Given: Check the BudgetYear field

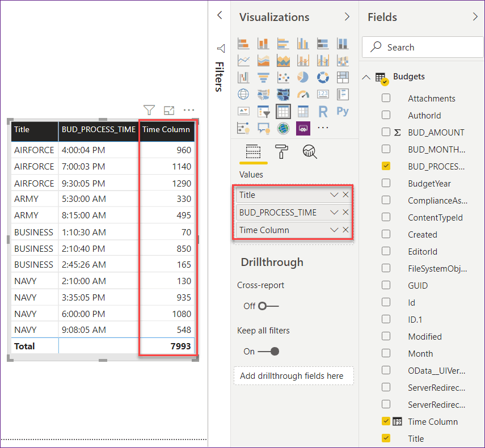Looking at the screenshot, I should (x=386, y=183).
